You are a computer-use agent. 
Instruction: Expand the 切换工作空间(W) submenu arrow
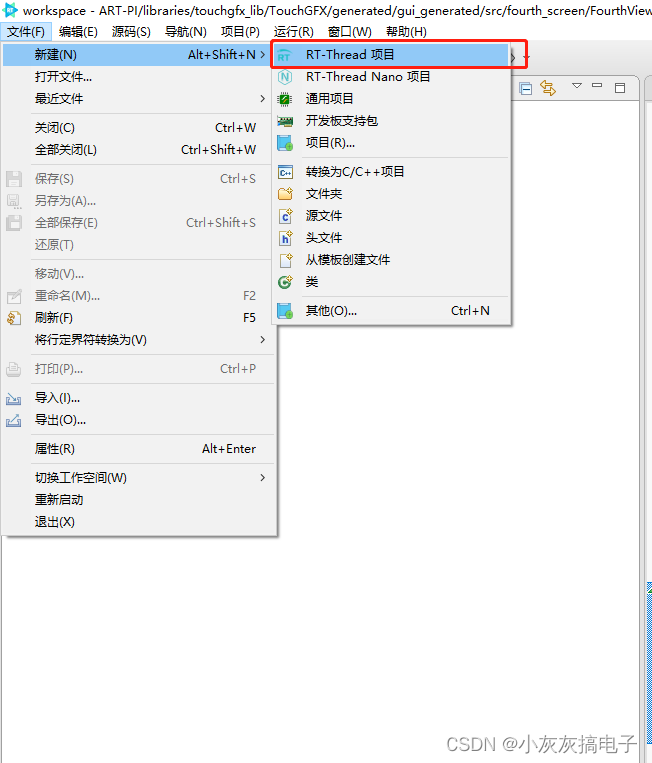(x=263, y=478)
